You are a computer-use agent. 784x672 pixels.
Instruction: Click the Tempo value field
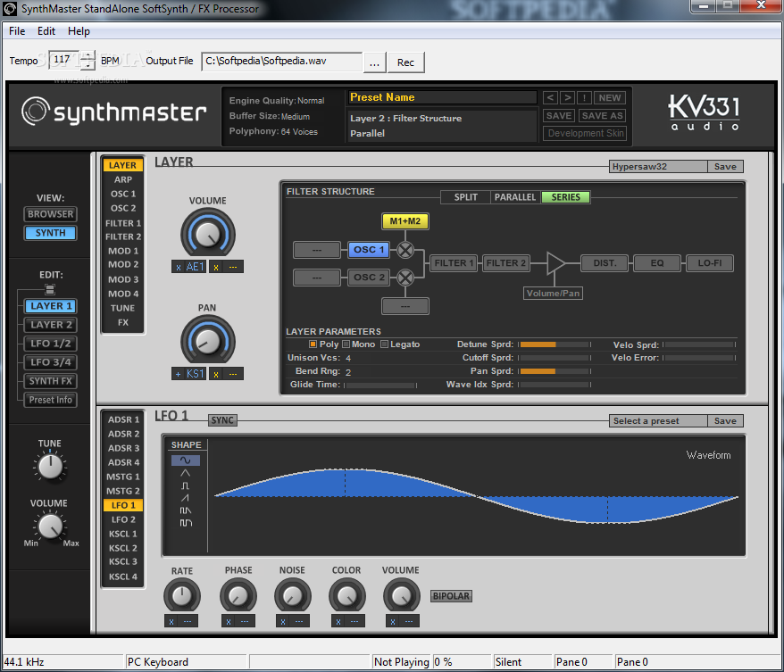point(64,60)
